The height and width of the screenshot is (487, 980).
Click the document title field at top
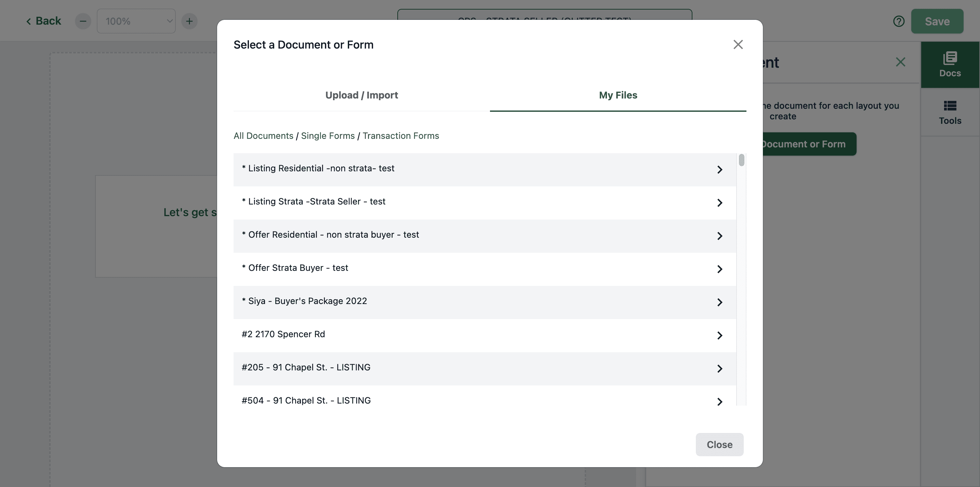coord(544,15)
